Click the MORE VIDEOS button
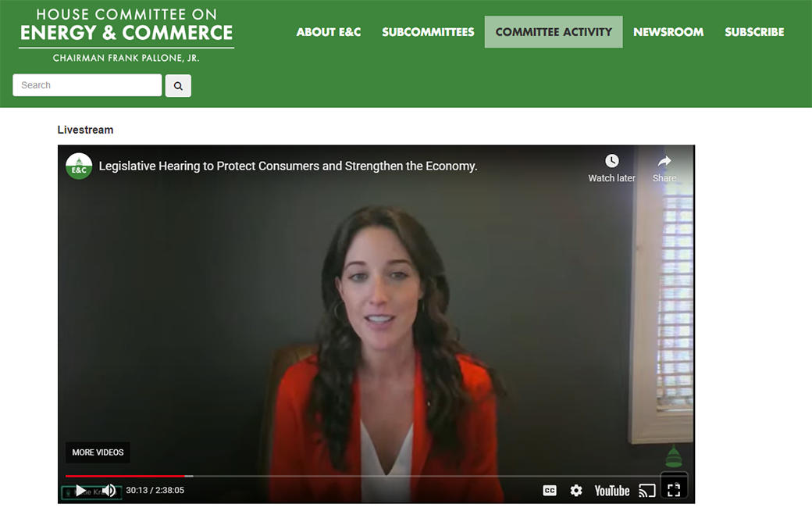Screen dimensions: 812x529 pyautogui.click(x=98, y=452)
